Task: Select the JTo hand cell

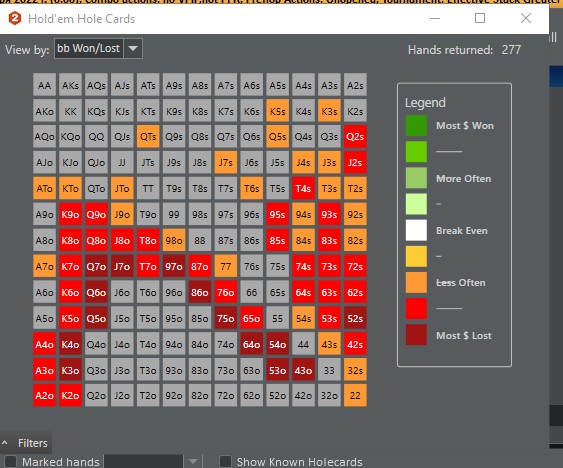Action: [122, 188]
